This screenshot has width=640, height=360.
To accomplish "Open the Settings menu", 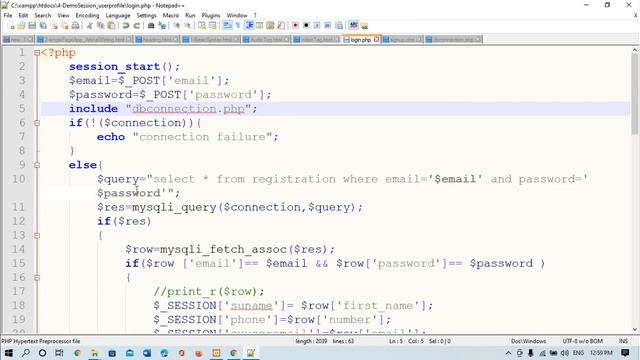I will (x=147, y=16).
